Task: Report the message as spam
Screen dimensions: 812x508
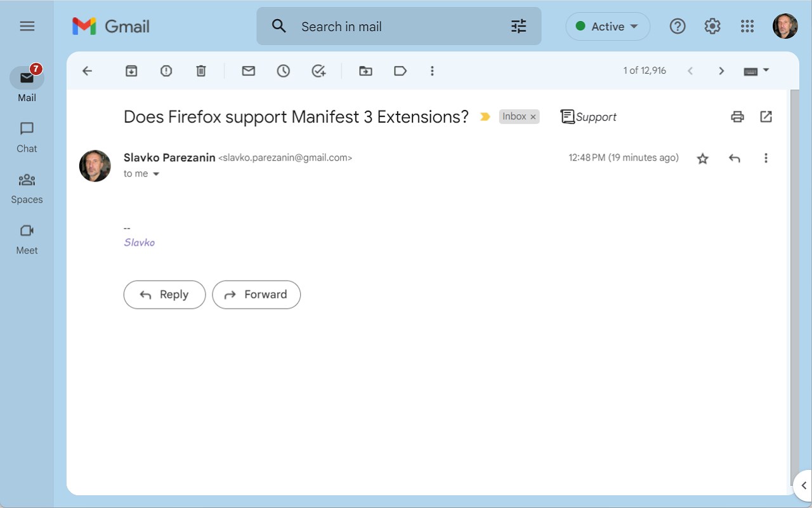Action: [x=166, y=71]
